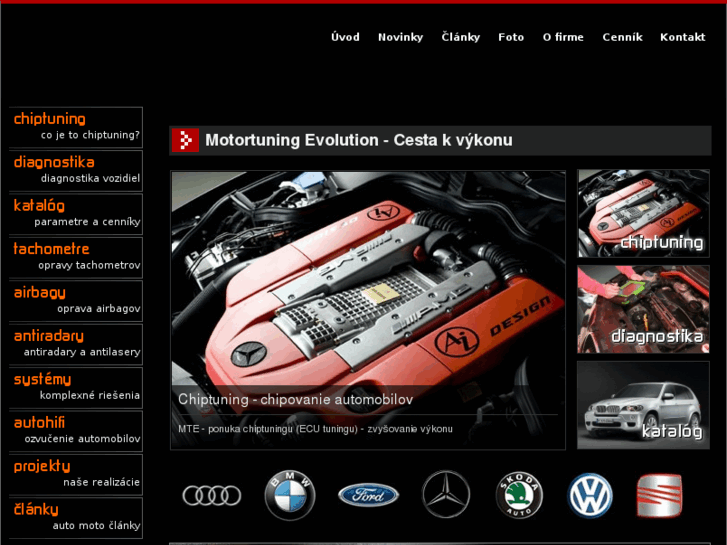Go to antiradary sidebar section
The width and height of the screenshot is (727, 545).
pyautogui.click(x=49, y=336)
